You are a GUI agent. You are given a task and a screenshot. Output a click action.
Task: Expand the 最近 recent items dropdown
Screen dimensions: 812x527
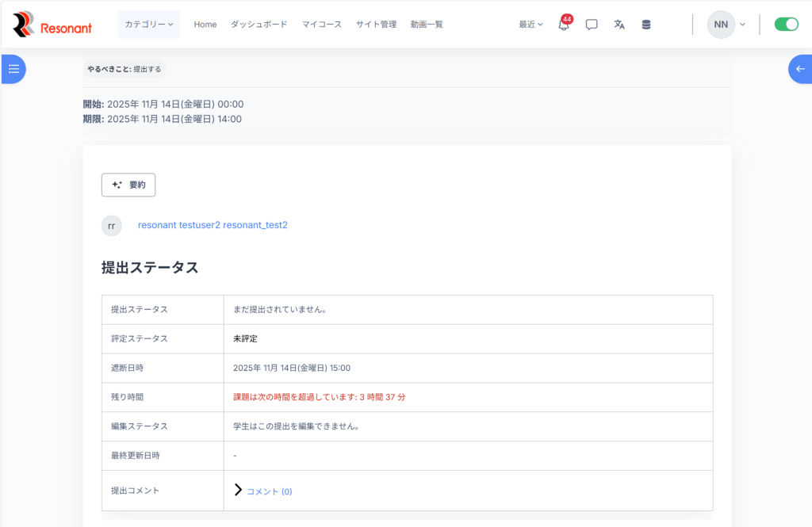[x=530, y=25]
